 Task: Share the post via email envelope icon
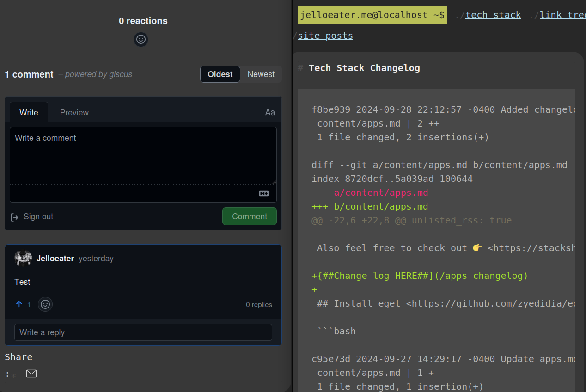pos(31,374)
